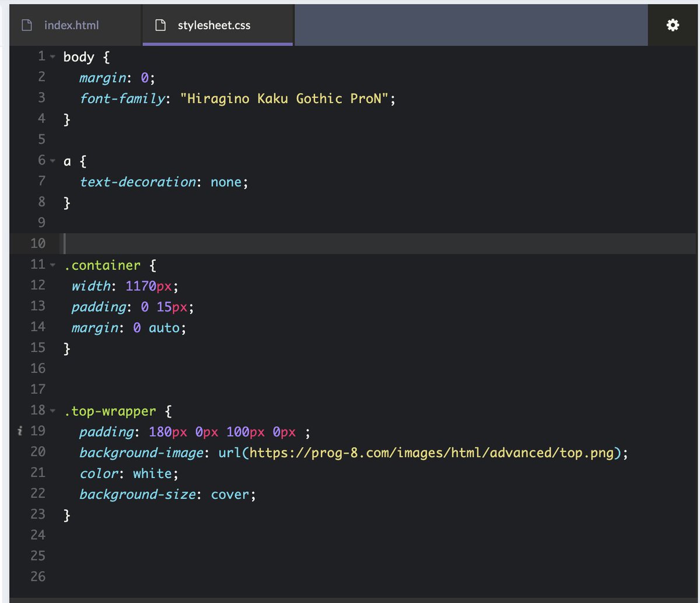Click the file icon on index.html tab
This screenshot has height=603, width=700.
(x=26, y=25)
